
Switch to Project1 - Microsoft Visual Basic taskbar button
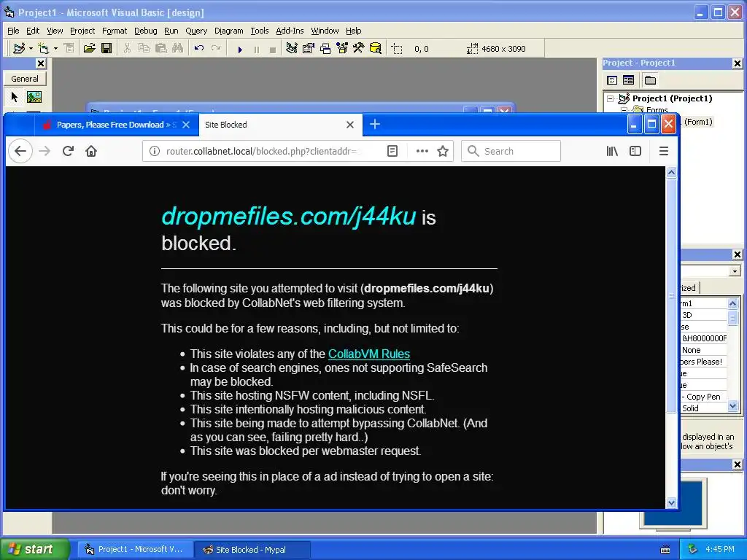click(x=135, y=550)
